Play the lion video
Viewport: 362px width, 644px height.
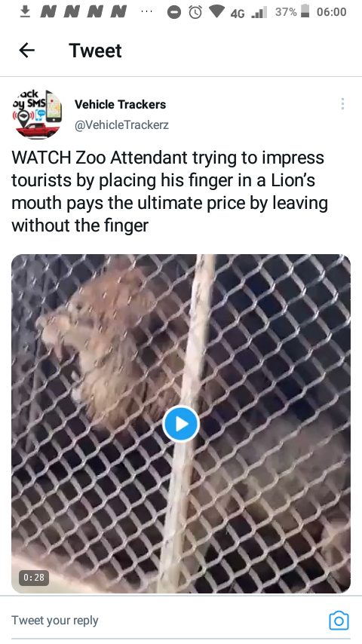181,424
